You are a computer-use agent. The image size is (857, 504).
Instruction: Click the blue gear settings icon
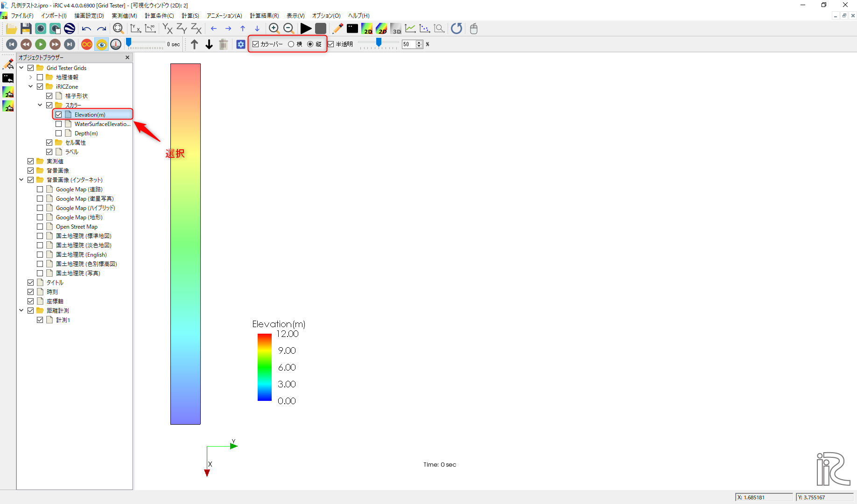click(240, 44)
